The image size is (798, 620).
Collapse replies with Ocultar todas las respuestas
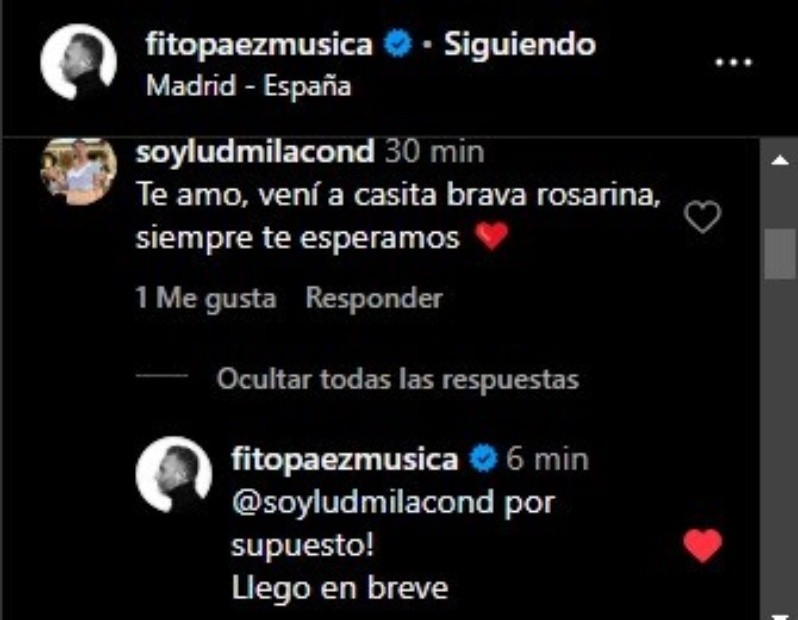point(397,379)
